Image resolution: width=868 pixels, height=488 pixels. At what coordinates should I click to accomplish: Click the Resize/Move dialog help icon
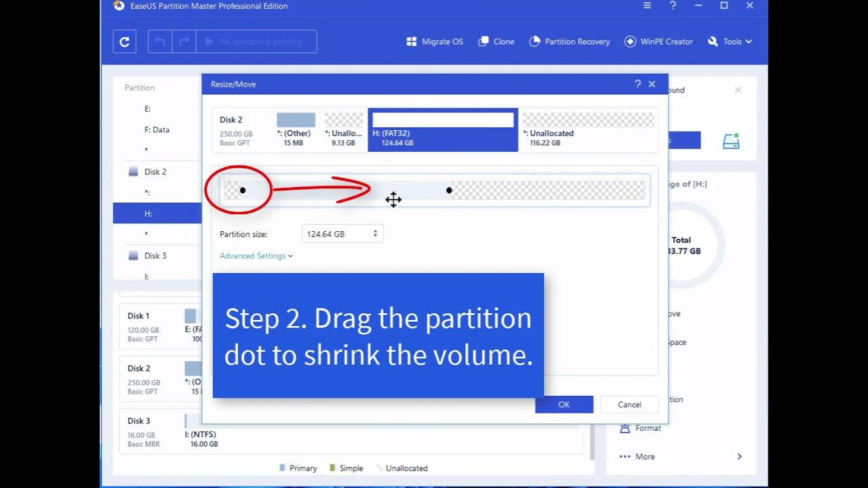(x=637, y=84)
